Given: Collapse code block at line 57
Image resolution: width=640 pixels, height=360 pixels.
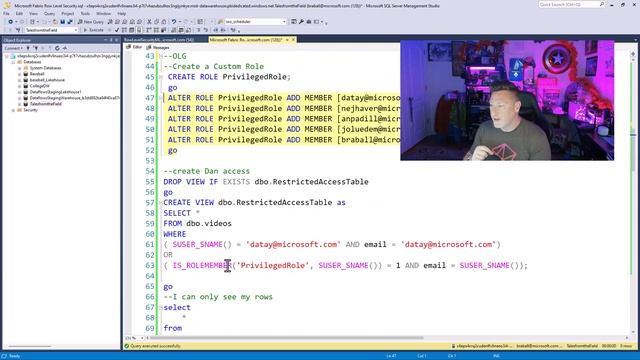Looking at the screenshot, I should [161, 202].
